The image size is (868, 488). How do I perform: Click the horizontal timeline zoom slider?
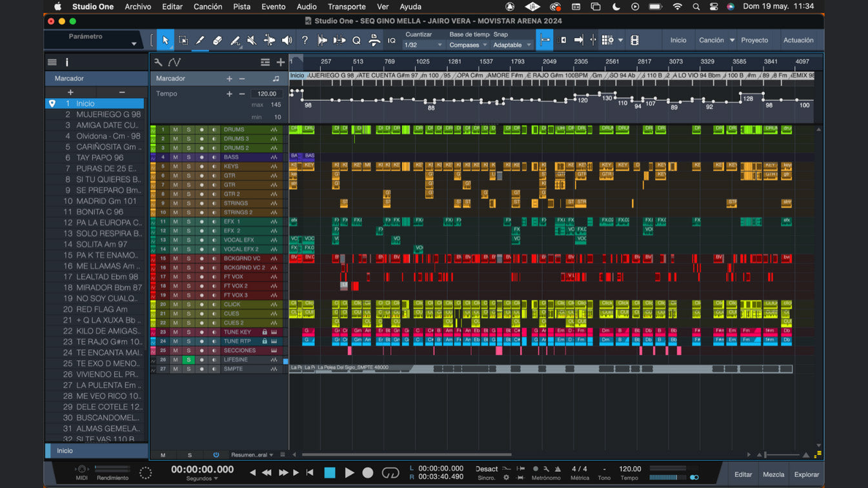tap(782, 454)
